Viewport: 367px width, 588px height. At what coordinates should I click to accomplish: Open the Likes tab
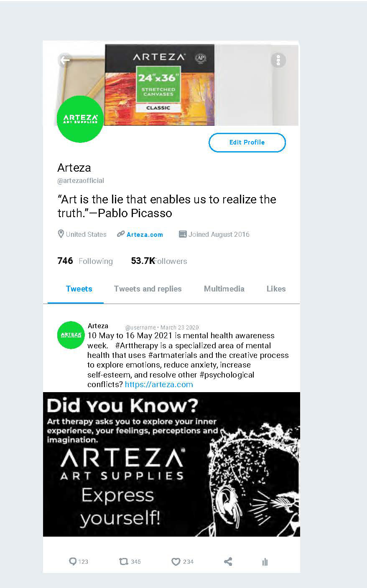pos(276,289)
